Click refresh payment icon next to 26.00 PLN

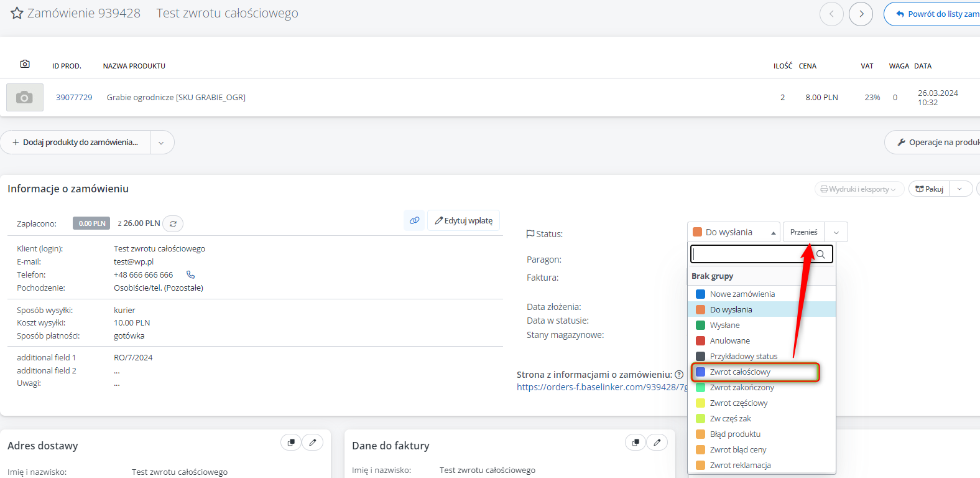pos(173,223)
